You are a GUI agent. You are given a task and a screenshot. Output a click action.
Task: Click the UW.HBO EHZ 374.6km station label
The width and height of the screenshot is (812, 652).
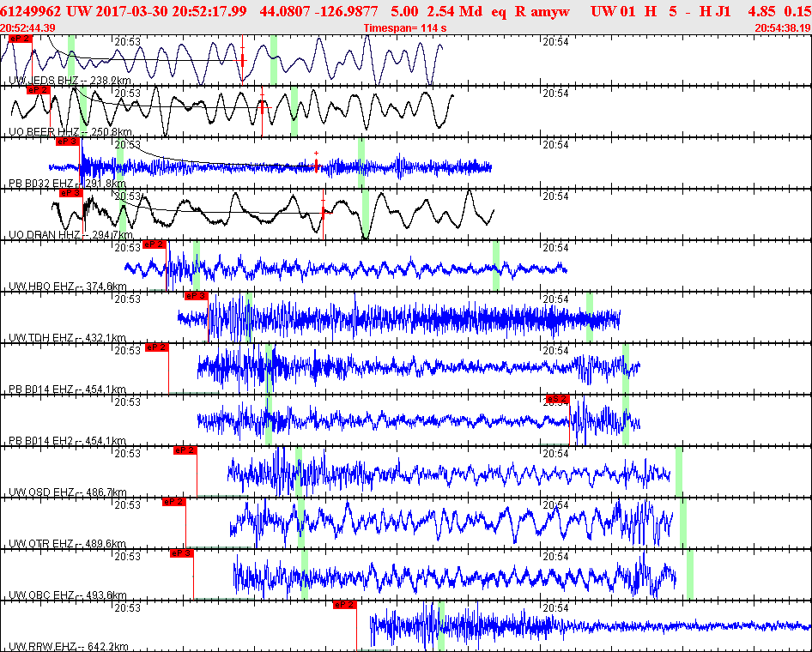(x=68, y=287)
